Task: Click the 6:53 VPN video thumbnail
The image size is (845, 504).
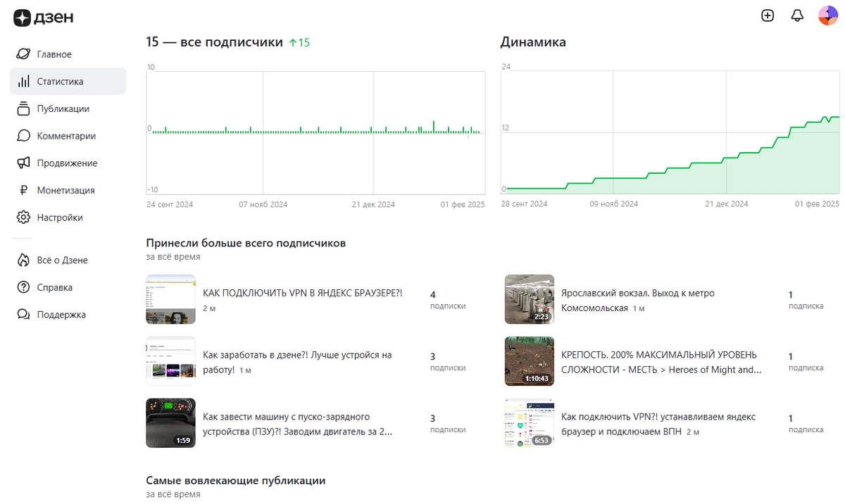Action: (529, 422)
